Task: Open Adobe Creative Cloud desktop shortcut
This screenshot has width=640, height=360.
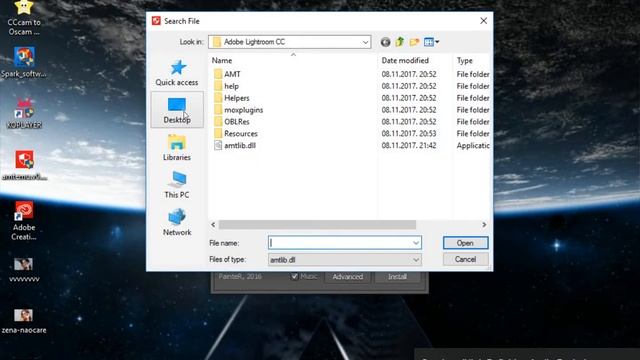Action: point(24,221)
